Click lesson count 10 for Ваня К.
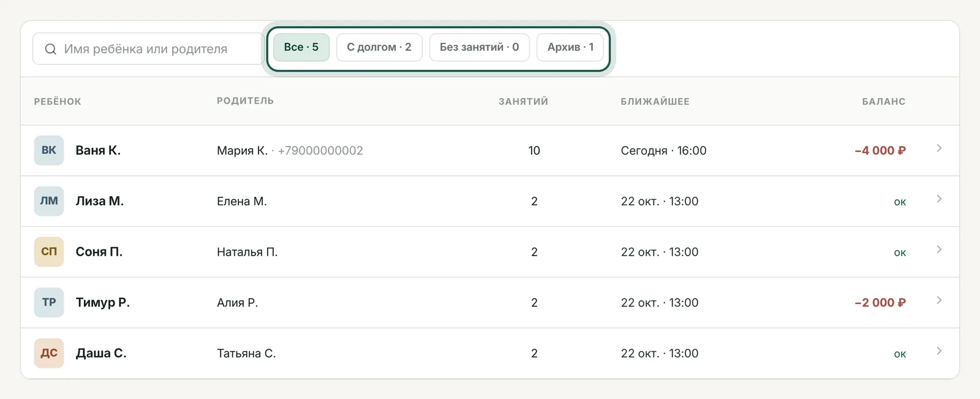Image resolution: width=980 pixels, height=399 pixels. (534, 151)
